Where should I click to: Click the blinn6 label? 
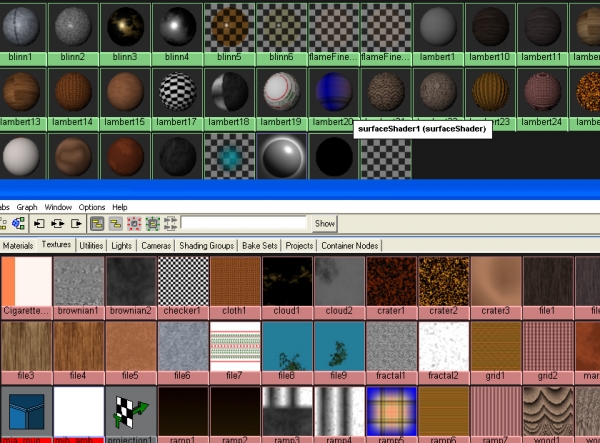(x=281, y=57)
